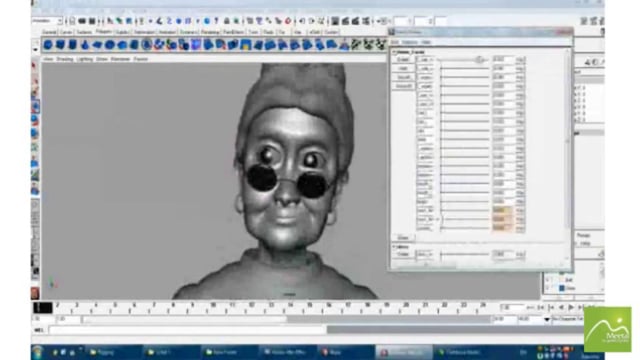The image size is (640, 360).
Task: Open the Shading viewport menu
Action: tap(65, 59)
